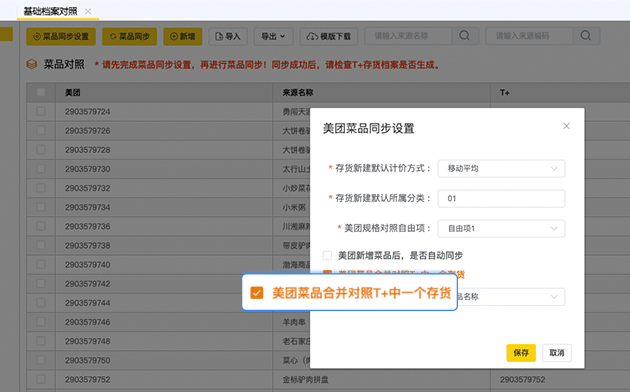Check the row 2903579732 checkbox
Viewport: 630px width, 392px height.
point(41,188)
